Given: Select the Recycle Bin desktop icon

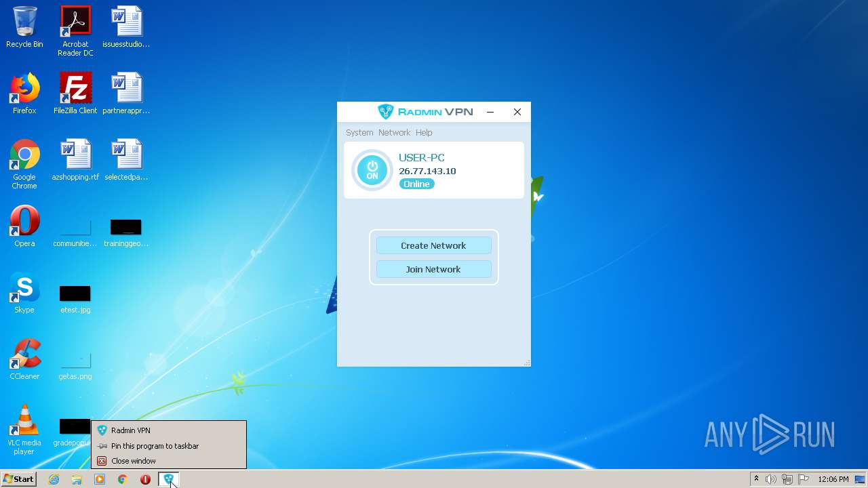Looking at the screenshot, I should [24, 27].
